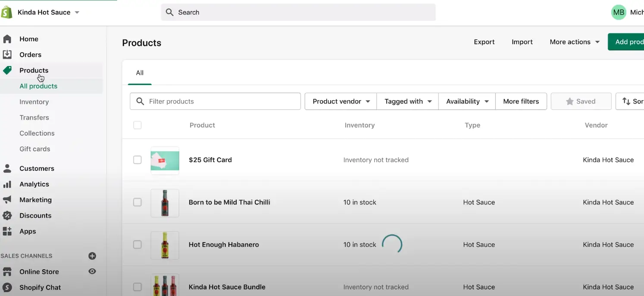Image resolution: width=644 pixels, height=296 pixels.
Task: Click the Apps grid icon
Action: tap(7, 231)
